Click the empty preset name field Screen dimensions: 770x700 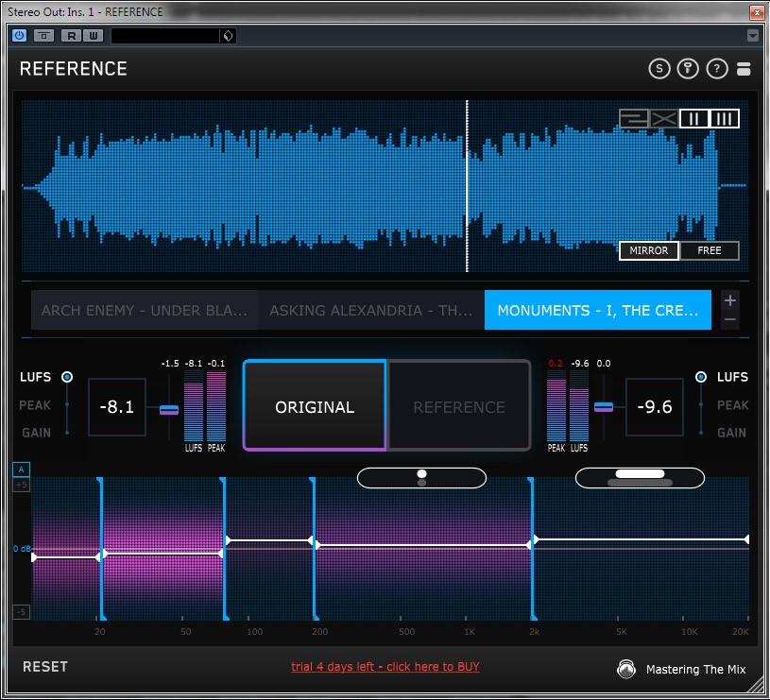click(x=165, y=36)
